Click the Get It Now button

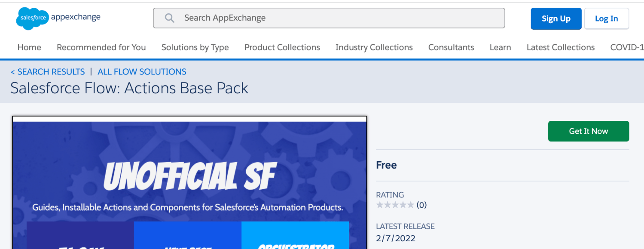tap(588, 131)
